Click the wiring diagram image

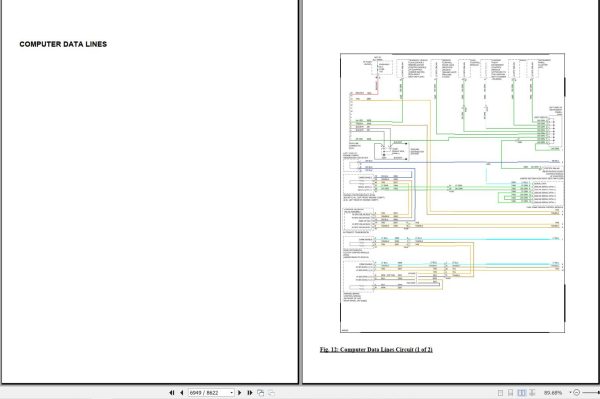tap(452, 193)
